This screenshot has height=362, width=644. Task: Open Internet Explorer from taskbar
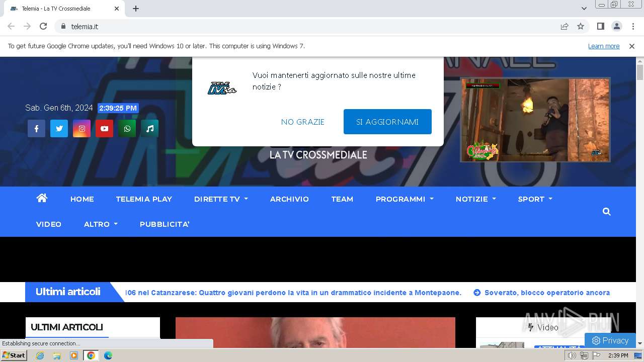point(40,355)
